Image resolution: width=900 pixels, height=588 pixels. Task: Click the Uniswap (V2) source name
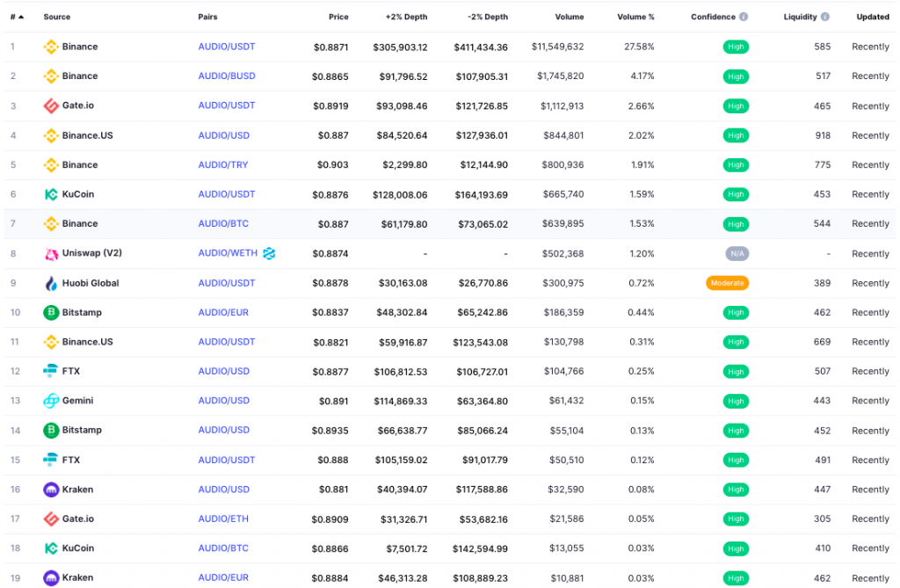click(91, 252)
